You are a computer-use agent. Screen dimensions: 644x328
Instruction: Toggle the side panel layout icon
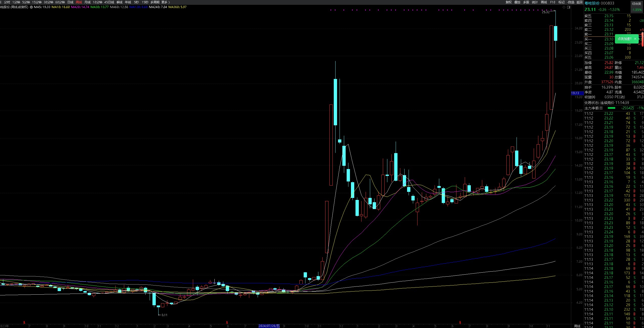(569, 7)
